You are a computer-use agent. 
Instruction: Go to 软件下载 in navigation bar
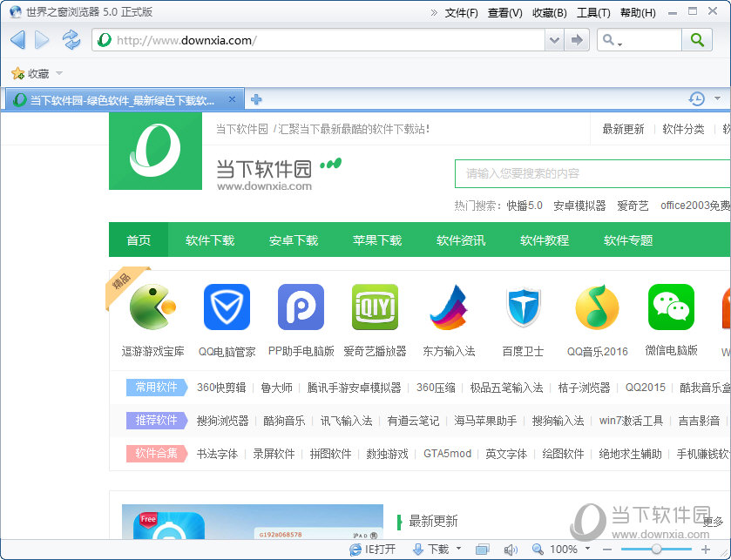[x=210, y=240]
